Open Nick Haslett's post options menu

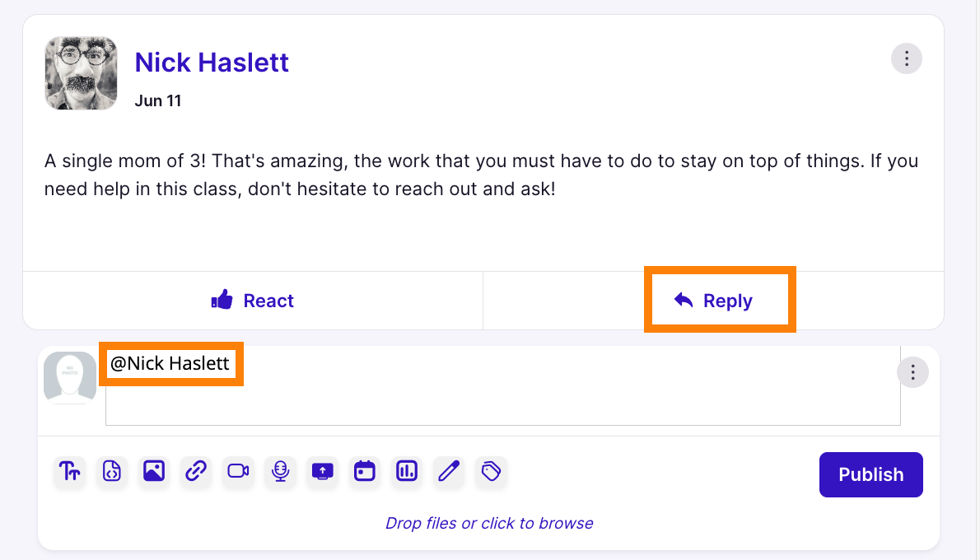906,58
